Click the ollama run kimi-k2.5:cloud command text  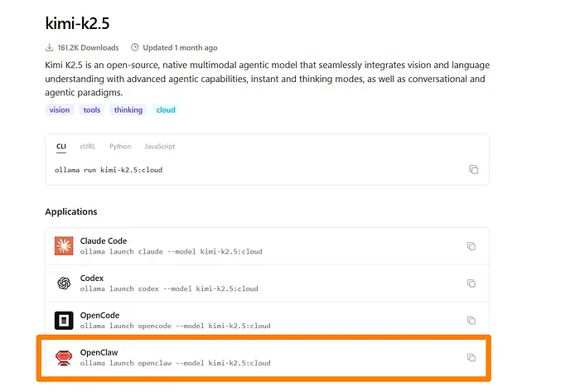[x=109, y=170]
